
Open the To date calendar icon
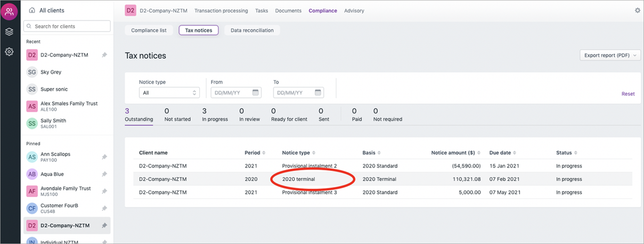318,93
